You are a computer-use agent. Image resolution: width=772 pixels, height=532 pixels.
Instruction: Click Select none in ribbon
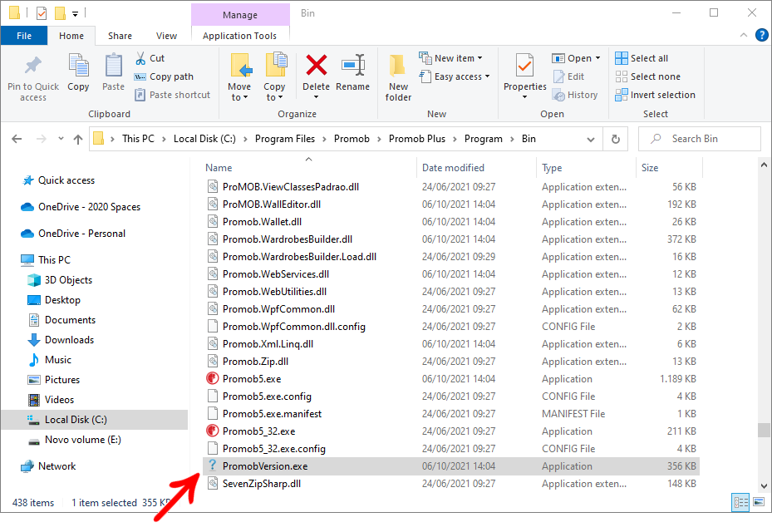647,76
